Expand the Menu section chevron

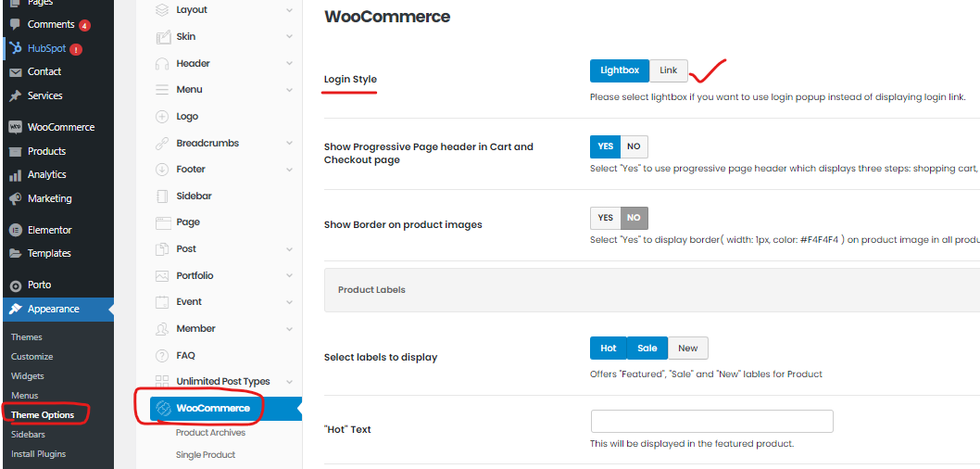click(x=289, y=90)
